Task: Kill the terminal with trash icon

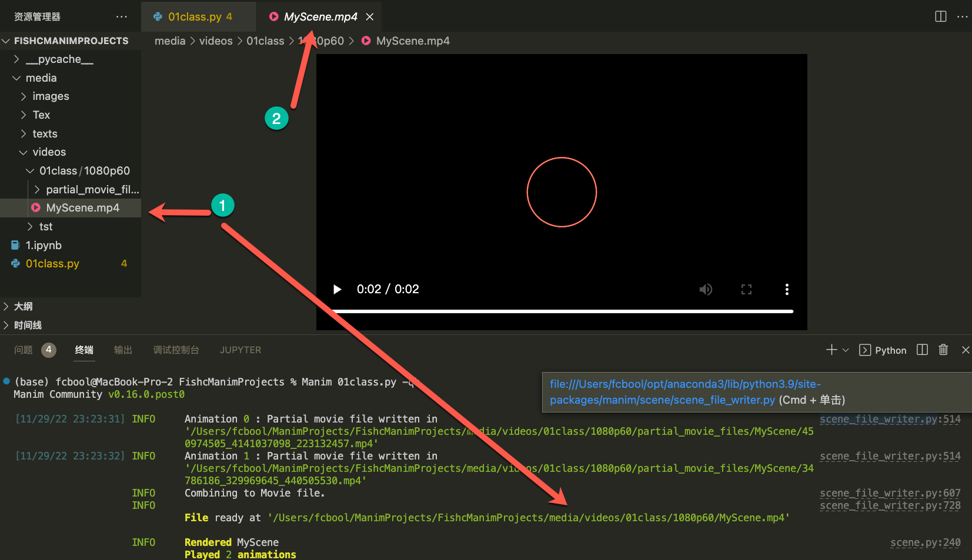Action: 943,350
